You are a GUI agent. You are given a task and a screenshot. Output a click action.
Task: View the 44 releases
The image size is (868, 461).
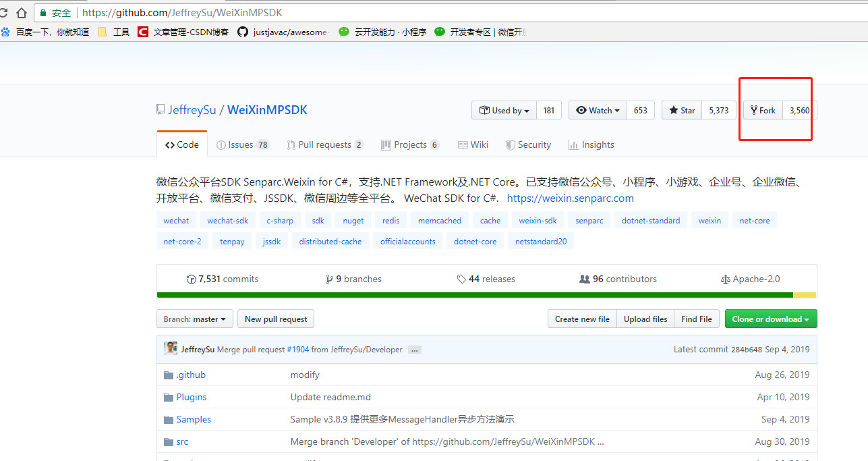[x=486, y=279]
